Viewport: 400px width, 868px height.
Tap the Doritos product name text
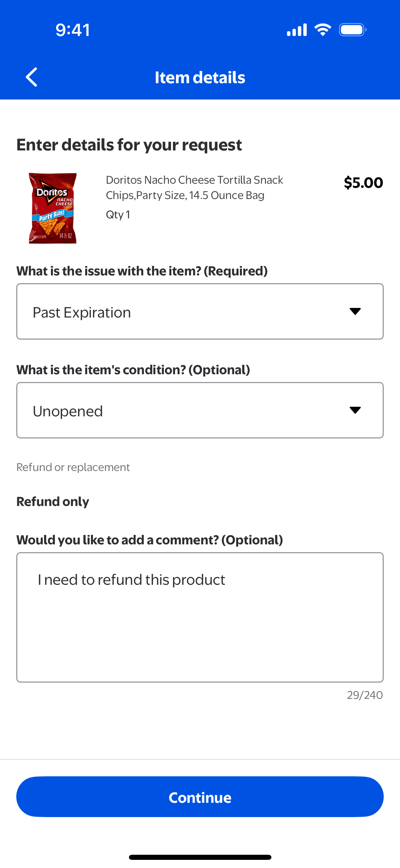click(194, 187)
